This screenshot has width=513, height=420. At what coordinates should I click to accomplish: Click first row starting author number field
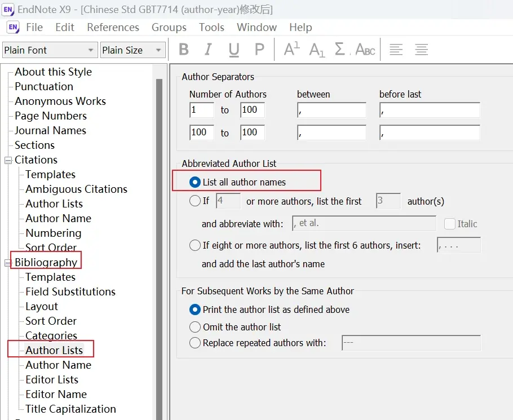[x=202, y=110]
